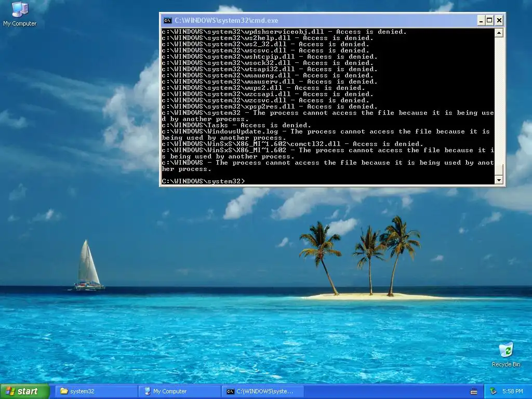Click the c:\WINDOWS\Tasks access denied line
Viewport: 532px width, 399px height.
click(236, 125)
